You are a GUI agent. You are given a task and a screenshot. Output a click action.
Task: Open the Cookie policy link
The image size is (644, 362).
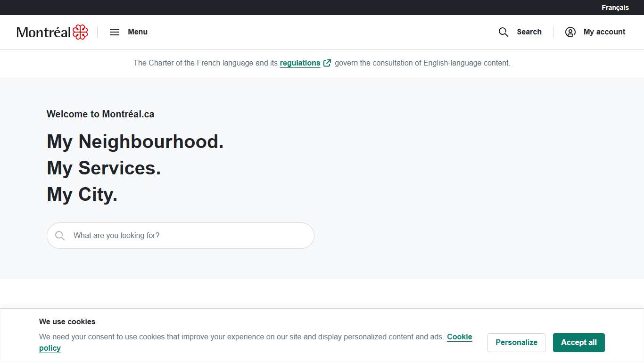(459, 337)
